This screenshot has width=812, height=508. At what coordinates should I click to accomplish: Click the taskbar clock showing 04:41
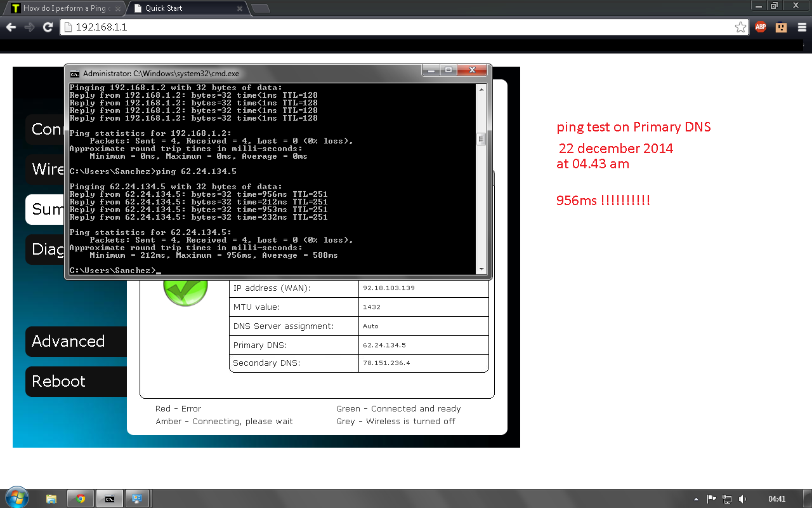[776, 499]
